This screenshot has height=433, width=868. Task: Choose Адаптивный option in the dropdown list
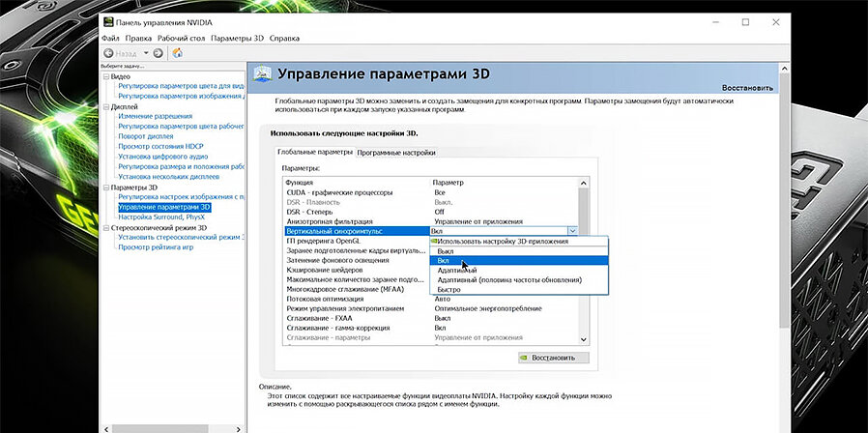pos(519,271)
